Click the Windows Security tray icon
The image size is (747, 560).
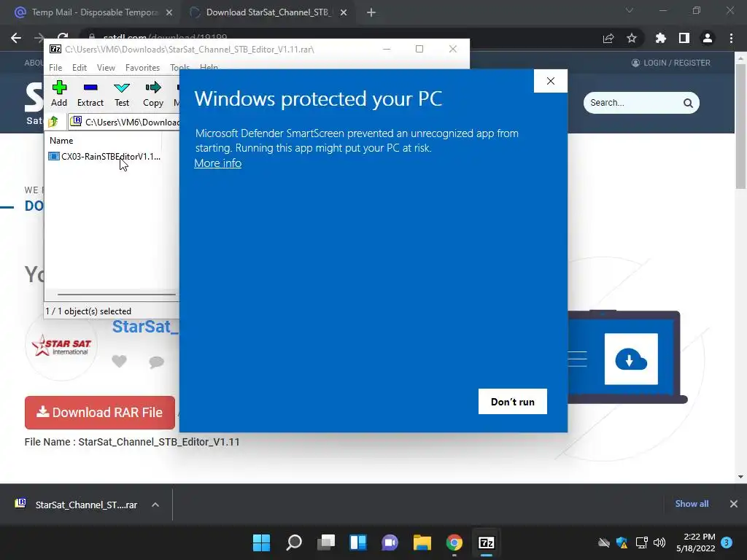(622, 542)
